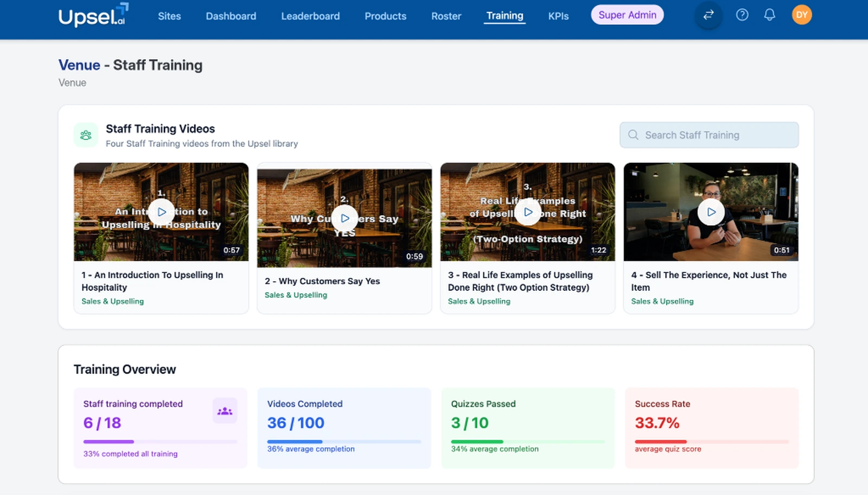This screenshot has height=495, width=868.
Task: Click the '3 / 10' quizzes passed value
Action: click(470, 423)
